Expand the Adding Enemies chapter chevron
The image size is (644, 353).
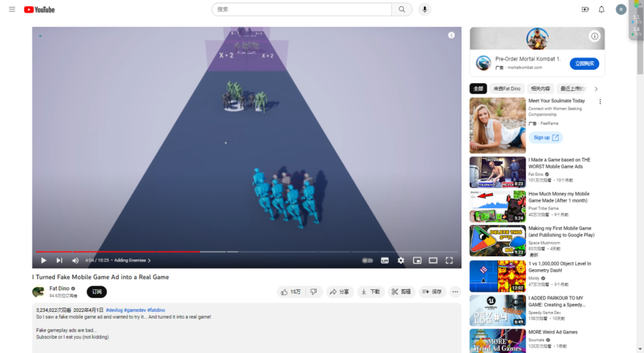pos(149,260)
